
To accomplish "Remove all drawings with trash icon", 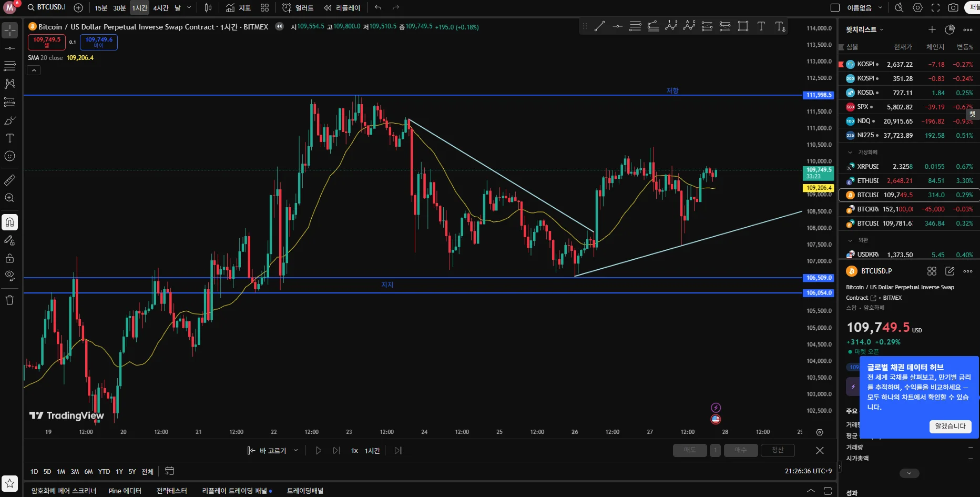I will tap(9, 300).
